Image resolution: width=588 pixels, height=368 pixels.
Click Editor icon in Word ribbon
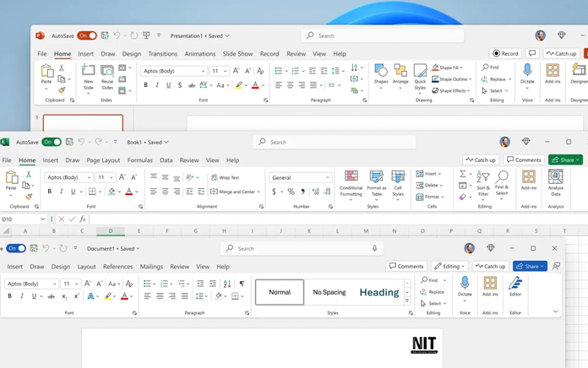[515, 283]
